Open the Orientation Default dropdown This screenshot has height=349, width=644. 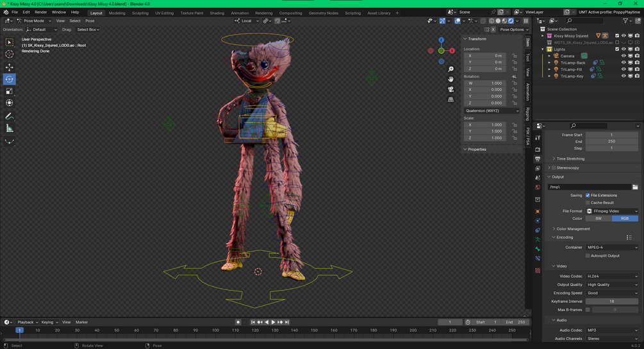point(42,30)
